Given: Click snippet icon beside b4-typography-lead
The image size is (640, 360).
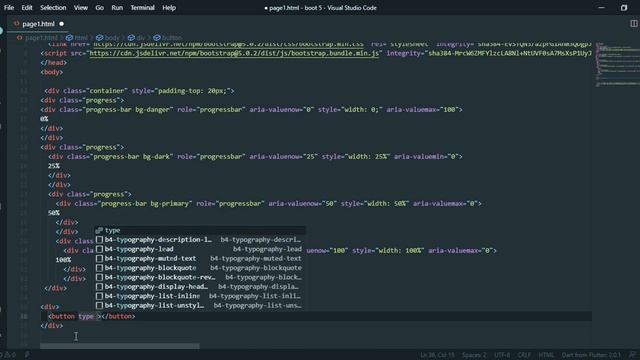Looking at the screenshot, I should (x=99, y=249).
